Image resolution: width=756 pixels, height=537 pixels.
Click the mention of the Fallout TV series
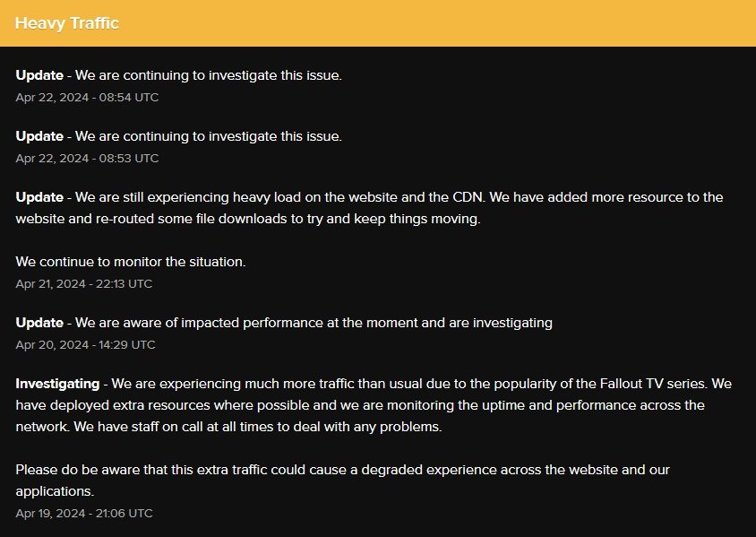[x=653, y=384]
